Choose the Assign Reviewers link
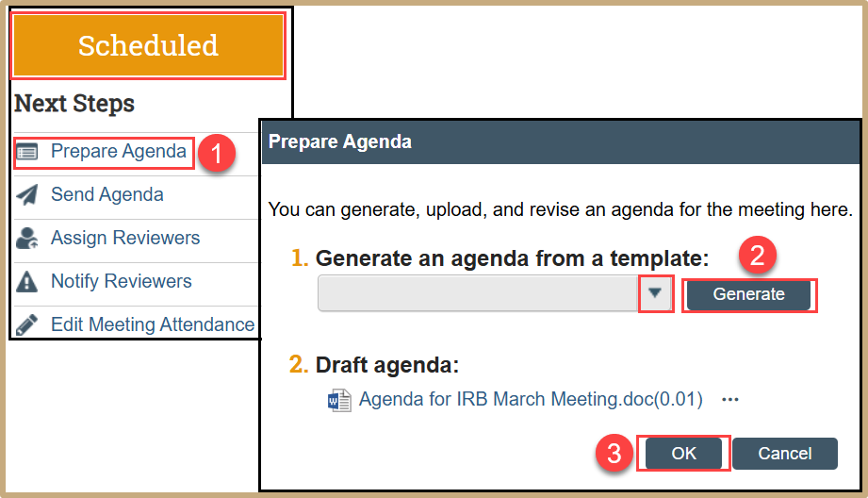The width and height of the screenshot is (868, 498). tap(125, 239)
